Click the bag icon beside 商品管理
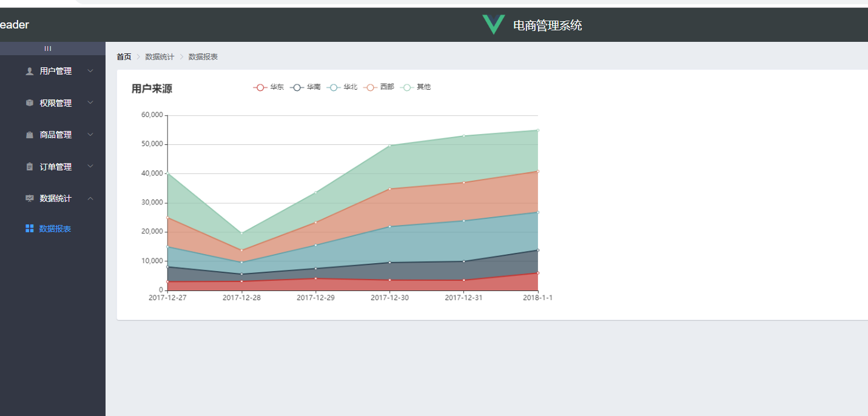Screen dimensions: 868x416 pos(30,135)
